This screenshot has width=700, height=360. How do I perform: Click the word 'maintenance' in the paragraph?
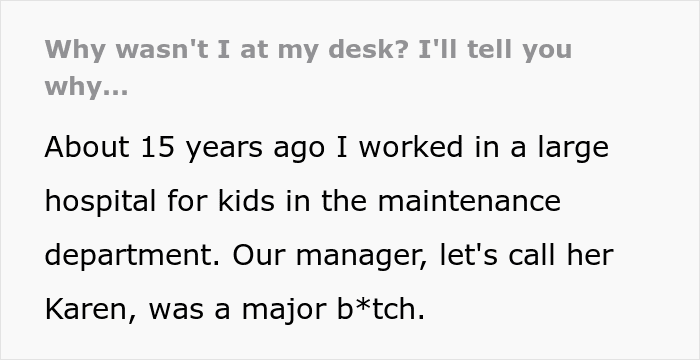(469, 201)
